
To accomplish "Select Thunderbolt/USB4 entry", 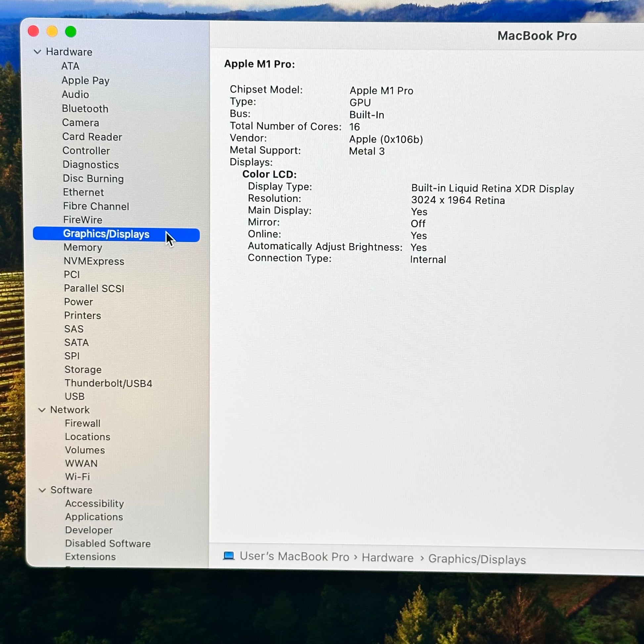I will (109, 383).
